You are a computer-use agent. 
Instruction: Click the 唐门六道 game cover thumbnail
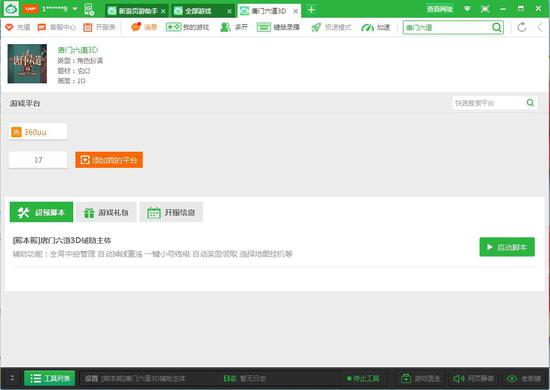(x=27, y=63)
